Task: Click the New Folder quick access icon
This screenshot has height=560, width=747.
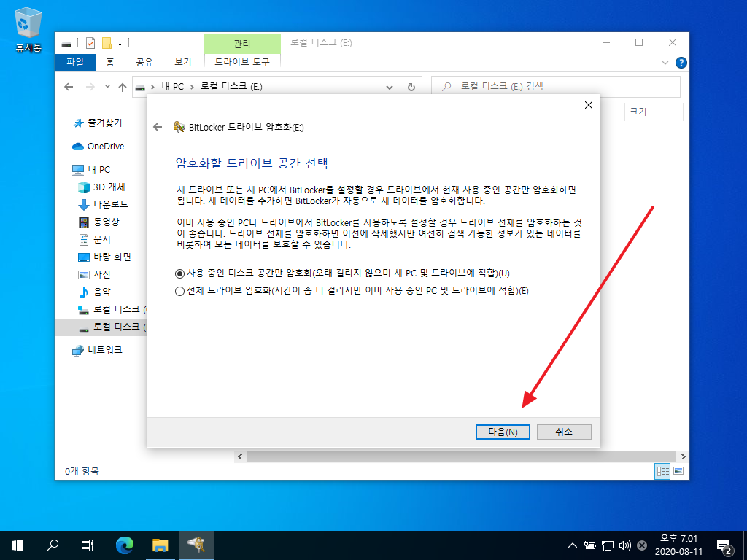Action: (107, 43)
